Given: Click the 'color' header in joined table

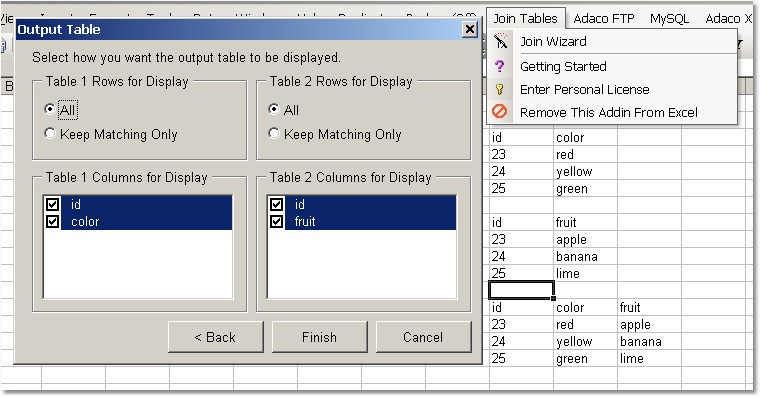Looking at the screenshot, I should (586, 307).
